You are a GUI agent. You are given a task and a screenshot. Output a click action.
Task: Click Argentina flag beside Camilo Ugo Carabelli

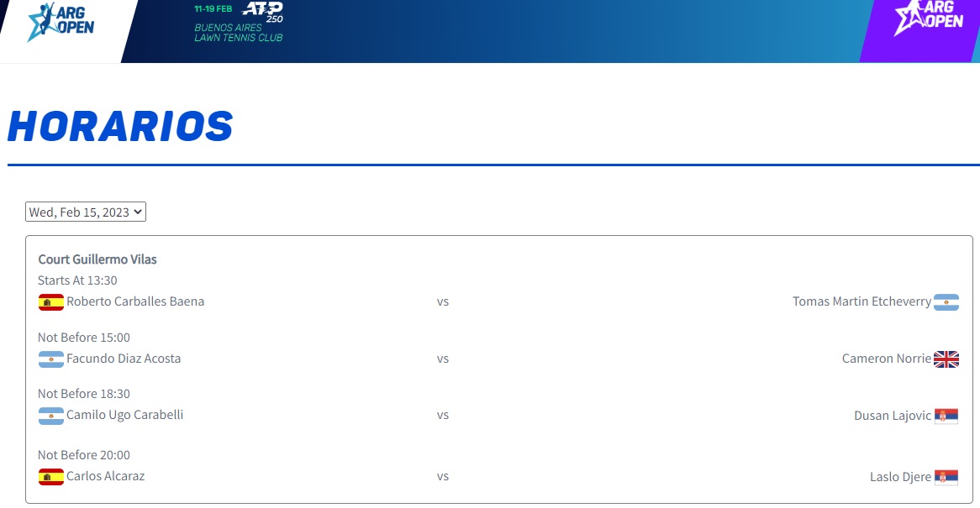(x=50, y=416)
